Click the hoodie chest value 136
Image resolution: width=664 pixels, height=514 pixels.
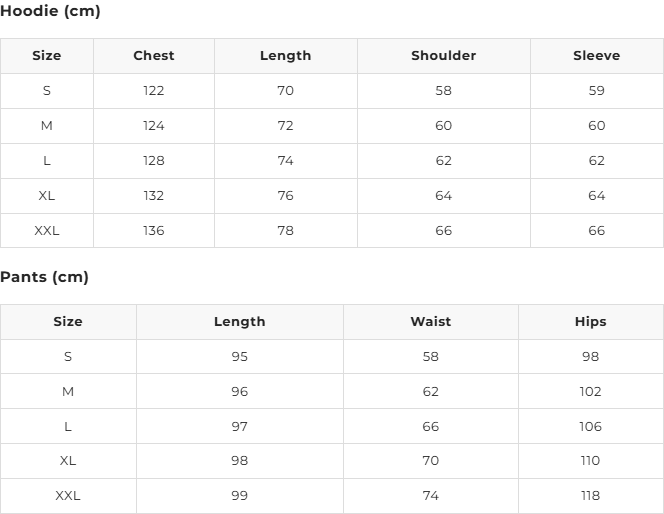pyautogui.click(x=153, y=231)
